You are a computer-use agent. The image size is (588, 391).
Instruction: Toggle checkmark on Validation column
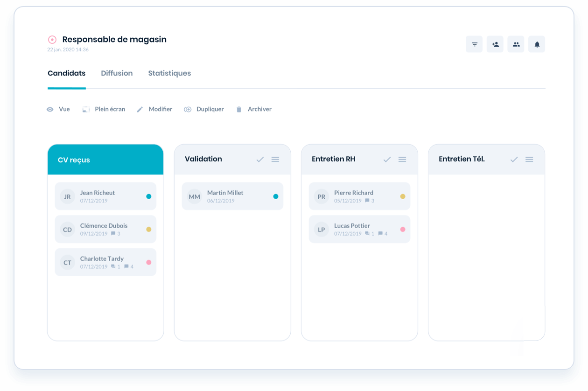click(260, 160)
